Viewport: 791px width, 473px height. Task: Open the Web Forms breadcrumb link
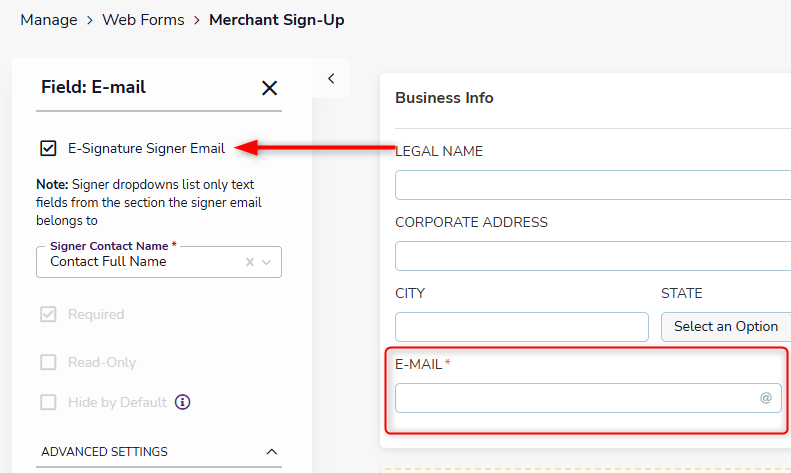point(143,20)
